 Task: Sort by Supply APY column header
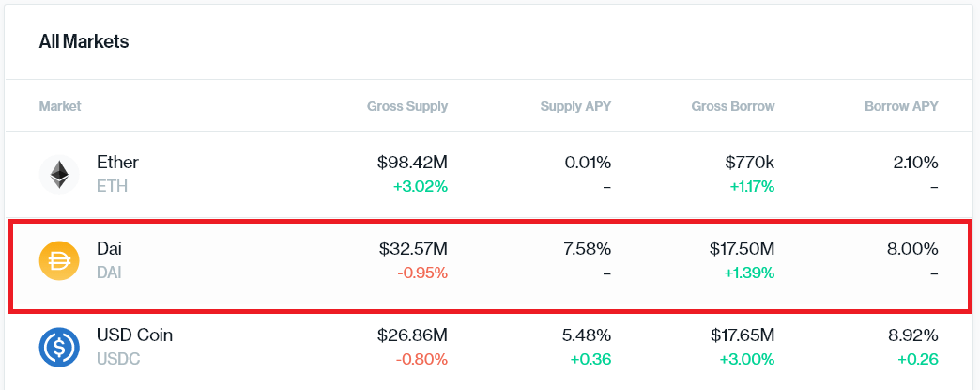pyautogui.click(x=575, y=106)
